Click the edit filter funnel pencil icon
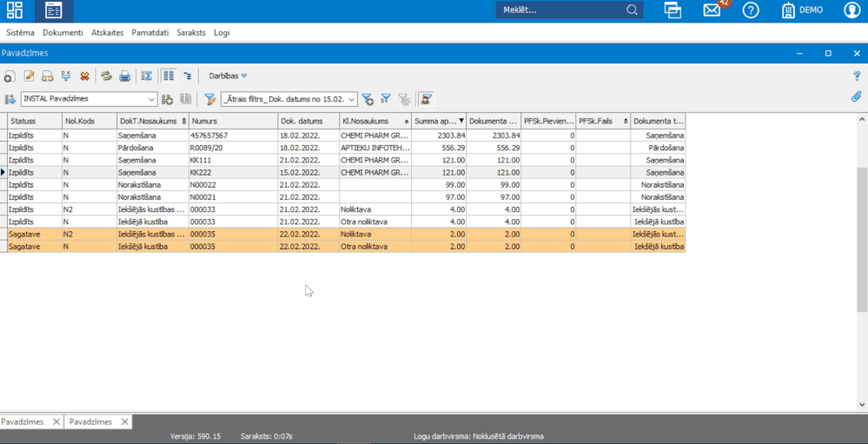 click(209, 99)
